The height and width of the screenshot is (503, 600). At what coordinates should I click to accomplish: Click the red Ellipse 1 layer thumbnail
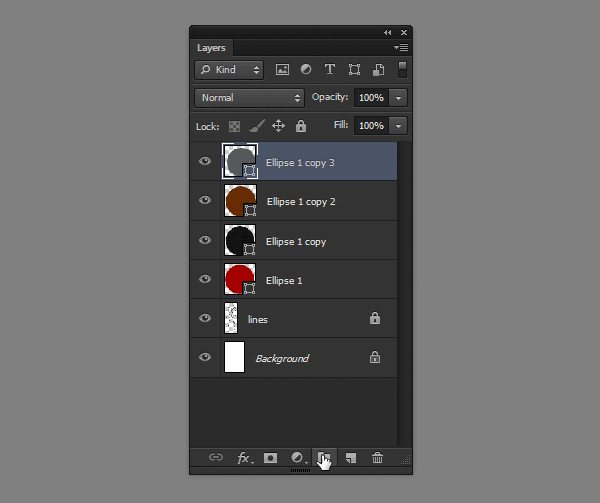click(x=240, y=279)
